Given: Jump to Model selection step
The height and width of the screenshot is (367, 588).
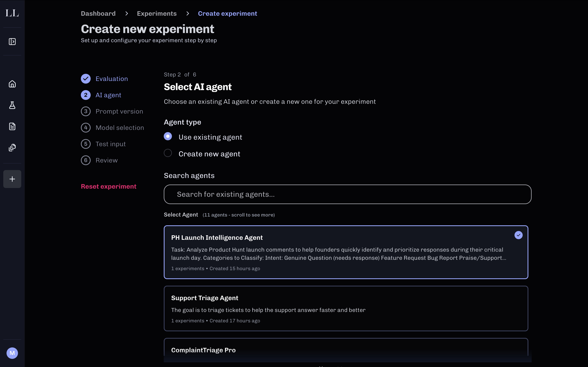Looking at the screenshot, I should click(120, 128).
